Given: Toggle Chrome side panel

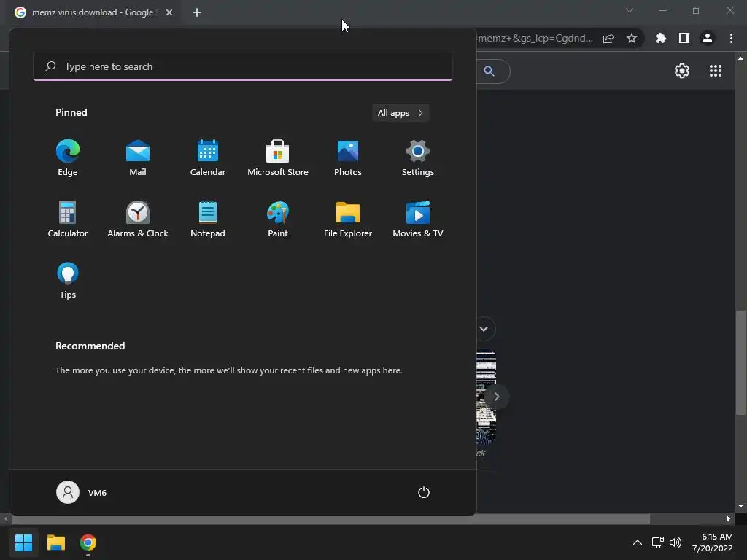Looking at the screenshot, I should [x=684, y=38].
